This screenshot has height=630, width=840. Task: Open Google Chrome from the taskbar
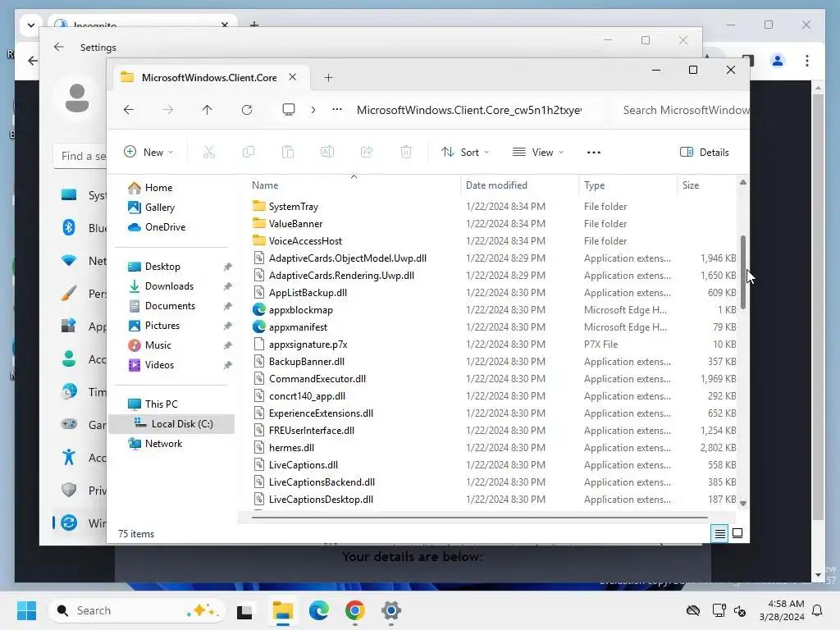click(354, 610)
